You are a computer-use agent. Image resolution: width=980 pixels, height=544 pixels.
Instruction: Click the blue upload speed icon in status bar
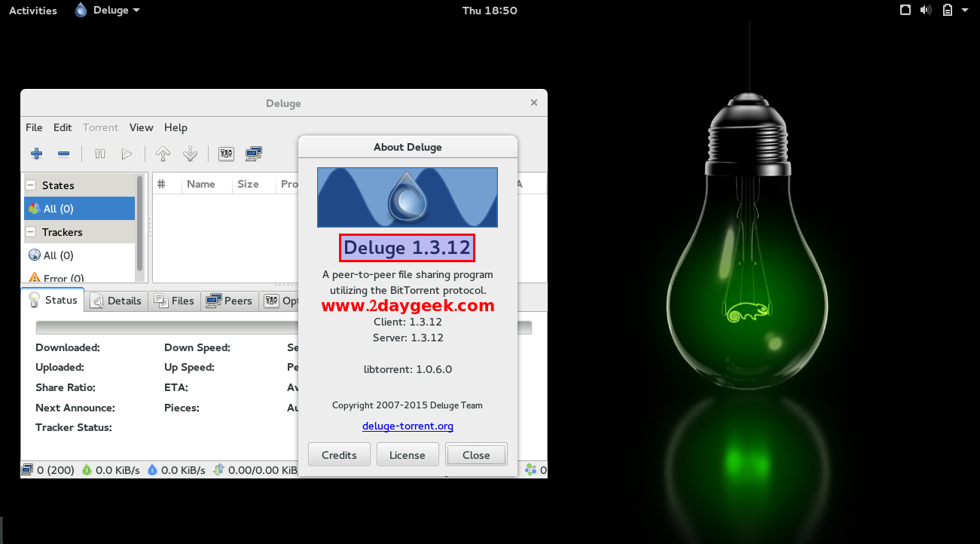pos(152,469)
